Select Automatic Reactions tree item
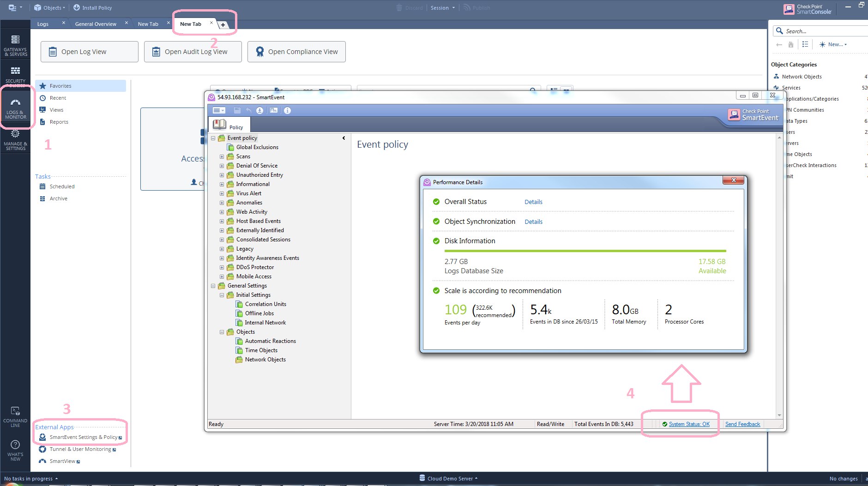868x486 pixels. (x=270, y=341)
